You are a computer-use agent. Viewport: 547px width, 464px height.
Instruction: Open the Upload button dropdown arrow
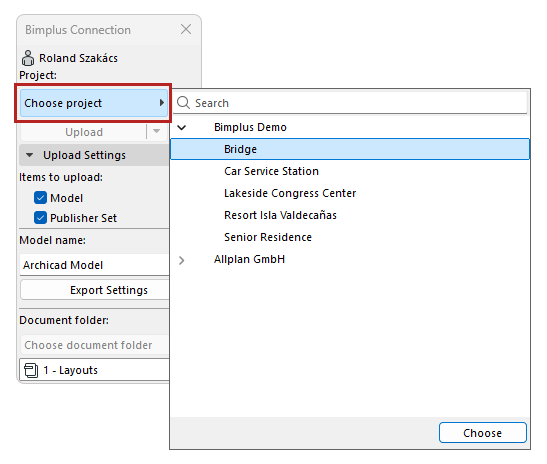pos(156,132)
